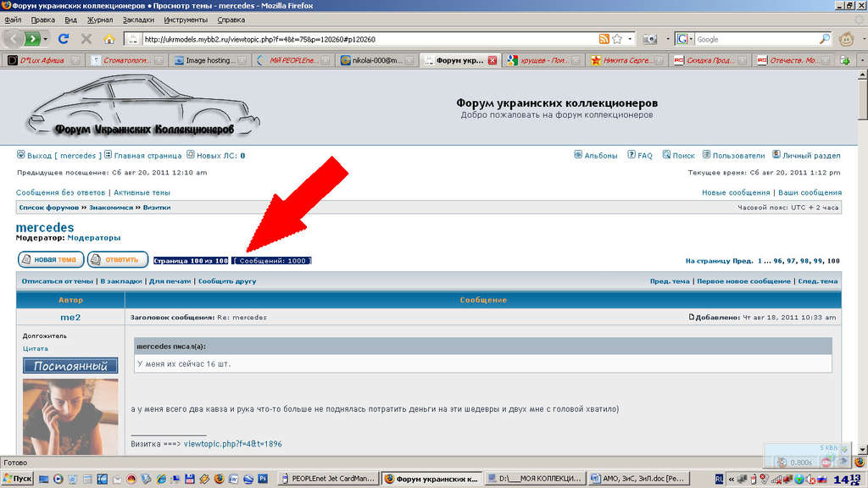Click the Знакомимся breadcrumb link
Viewport: 868px width, 488px height.
click(x=111, y=208)
